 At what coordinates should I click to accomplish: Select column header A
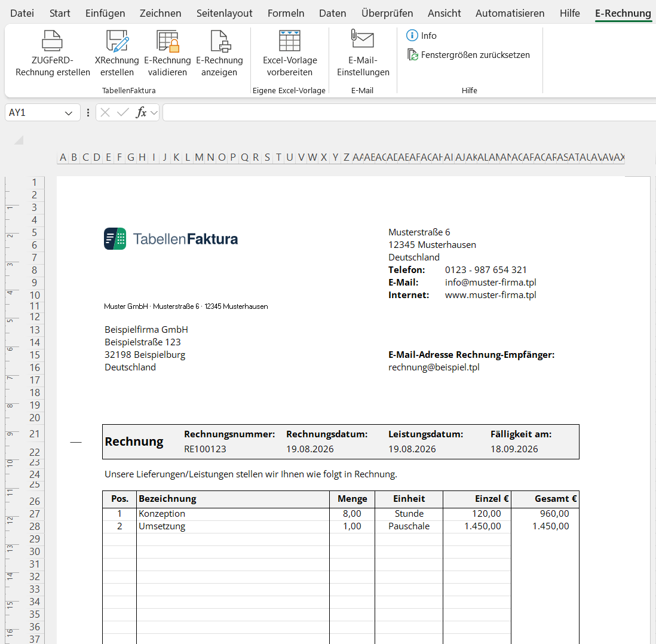click(x=63, y=157)
